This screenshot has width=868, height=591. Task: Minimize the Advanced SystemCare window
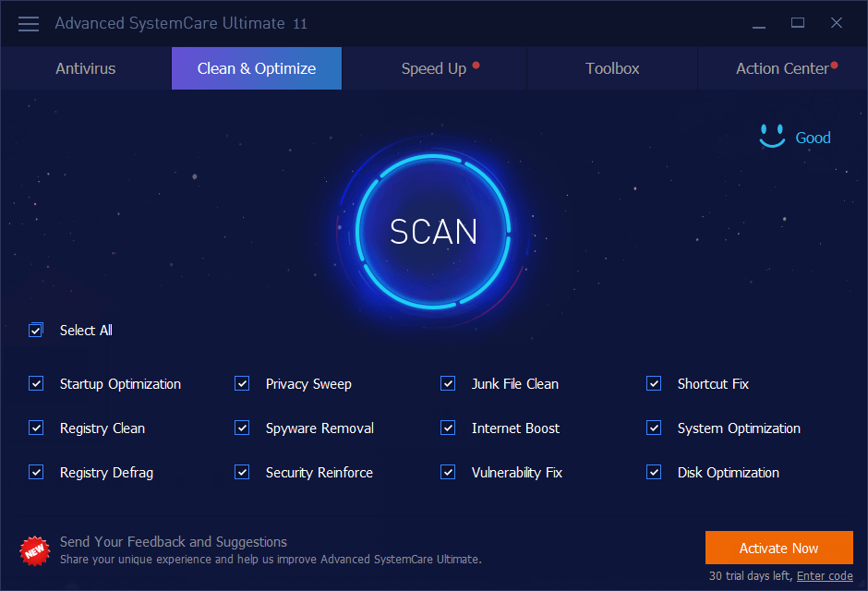pyautogui.click(x=758, y=23)
